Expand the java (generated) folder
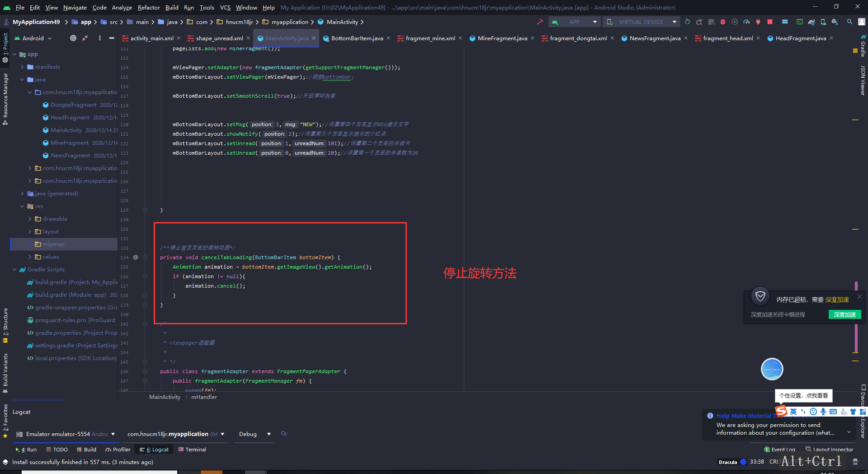 [22, 193]
